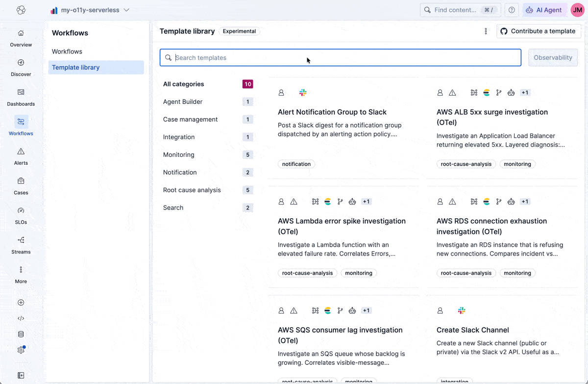Click the Search templates field
This screenshot has height=384, width=588.
click(x=341, y=57)
